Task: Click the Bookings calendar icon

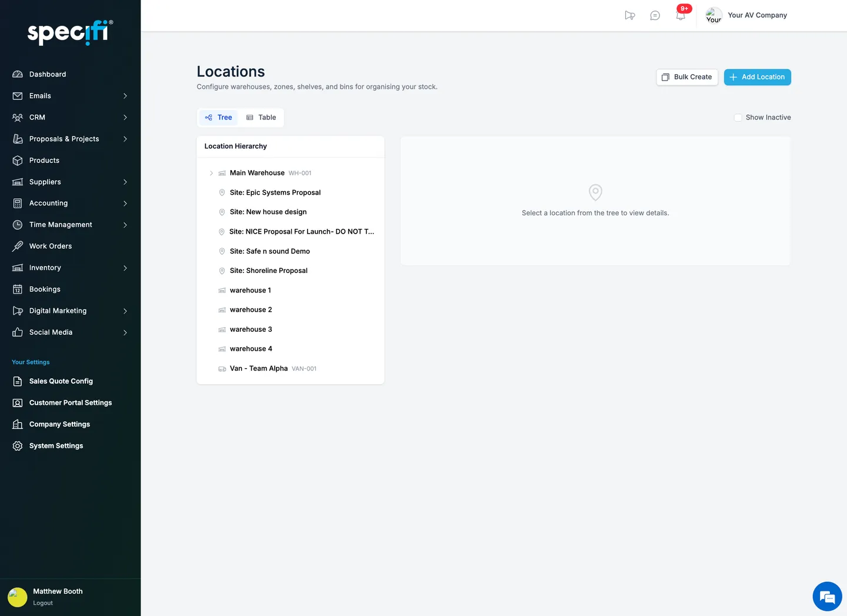Action: [18, 289]
